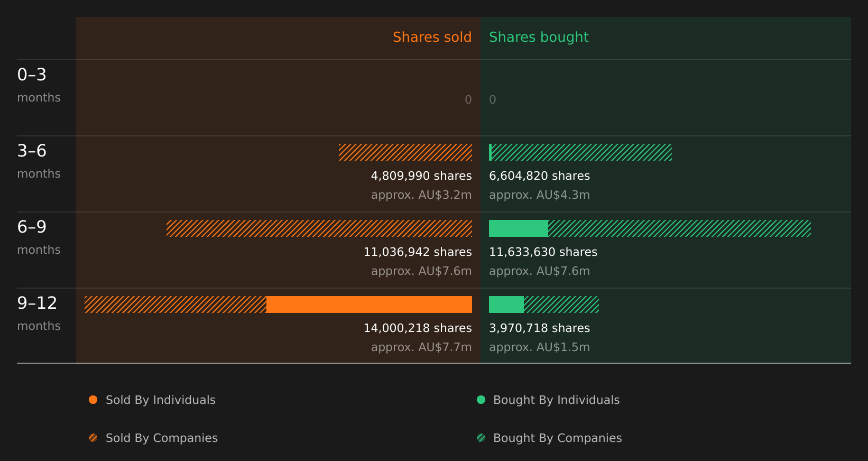Click the 6–9 months row label
Image resolution: width=868 pixels, height=461 pixels.
point(39,238)
